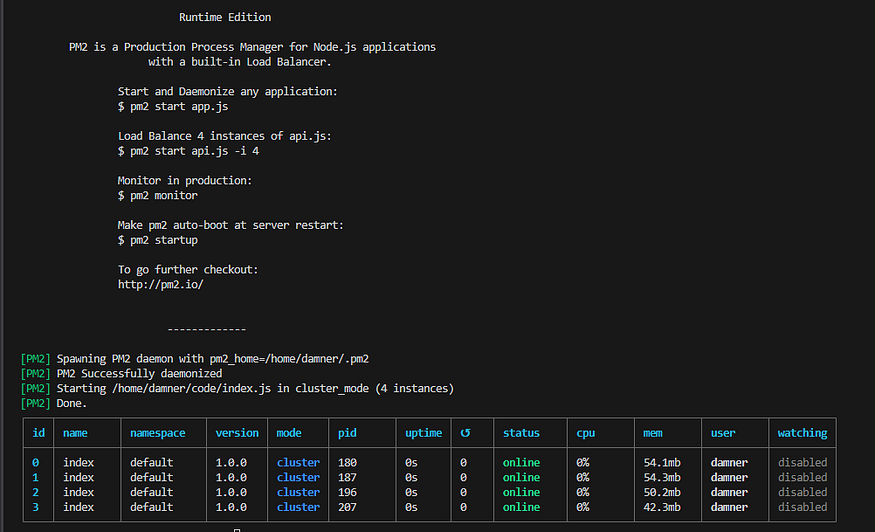Click the 'Runtime Edition' heading text

(225, 17)
